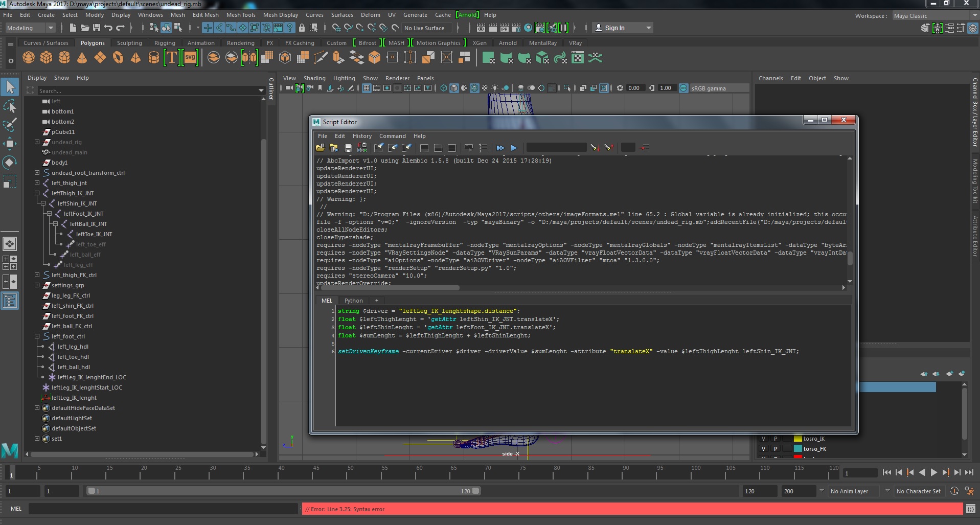Create a polygon cube from the shelf
The height and width of the screenshot is (525, 980).
pyautogui.click(x=46, y=57)
